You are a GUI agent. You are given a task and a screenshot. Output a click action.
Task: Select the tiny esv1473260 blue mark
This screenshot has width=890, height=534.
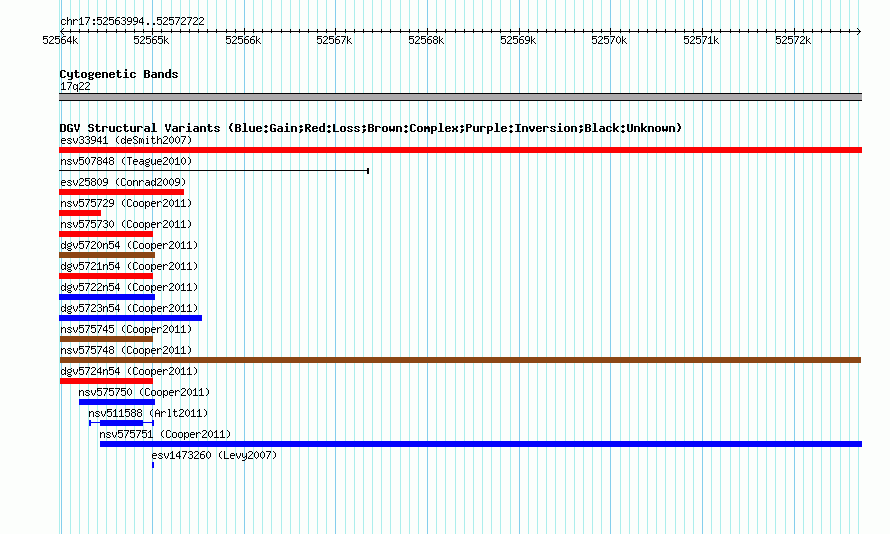(153, 465)
